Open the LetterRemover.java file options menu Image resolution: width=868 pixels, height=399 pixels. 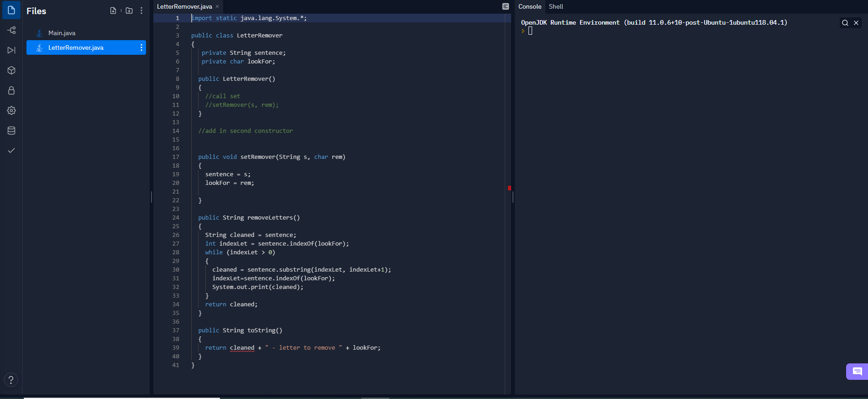[141, 47]
